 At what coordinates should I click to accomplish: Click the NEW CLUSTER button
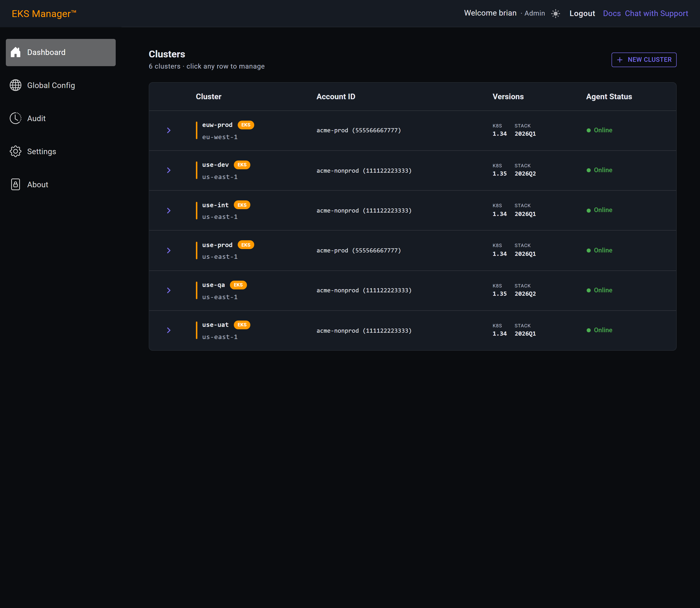644,60
